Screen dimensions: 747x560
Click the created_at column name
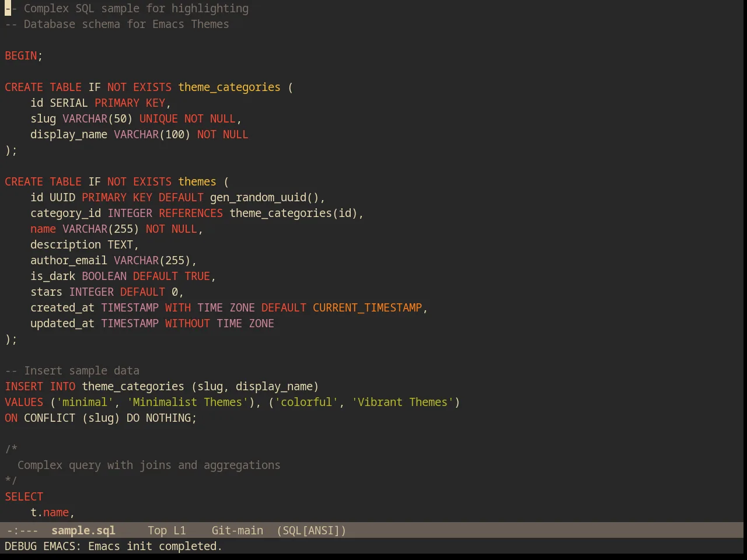(x=62, y=307)
